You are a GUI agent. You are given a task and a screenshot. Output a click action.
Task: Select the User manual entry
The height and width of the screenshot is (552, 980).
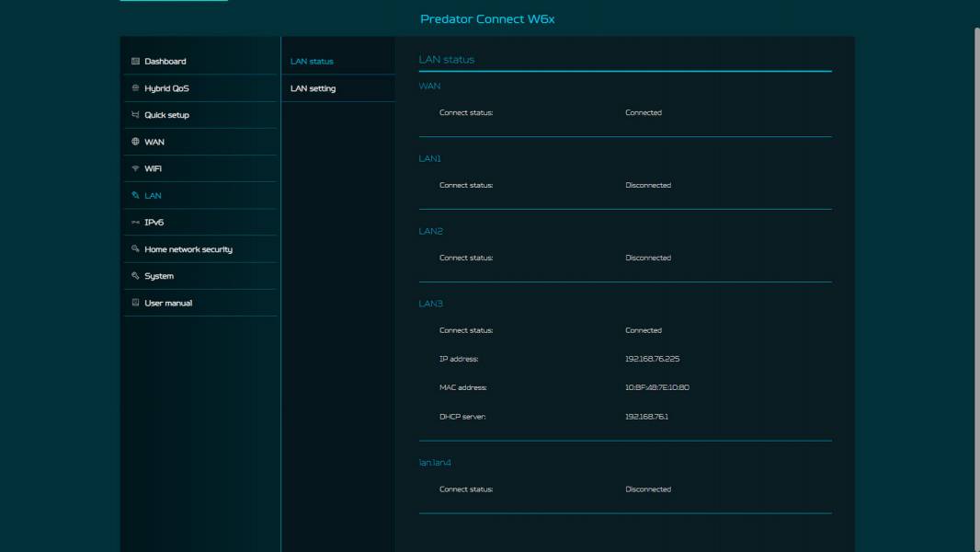pos(167,302)
